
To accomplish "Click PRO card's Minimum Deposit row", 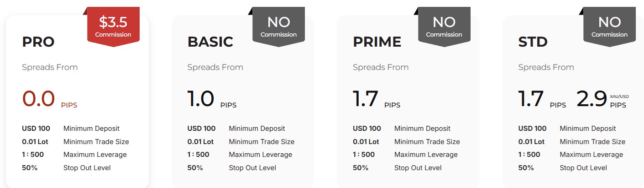I will pyautogui.click(x=71, y=129).
